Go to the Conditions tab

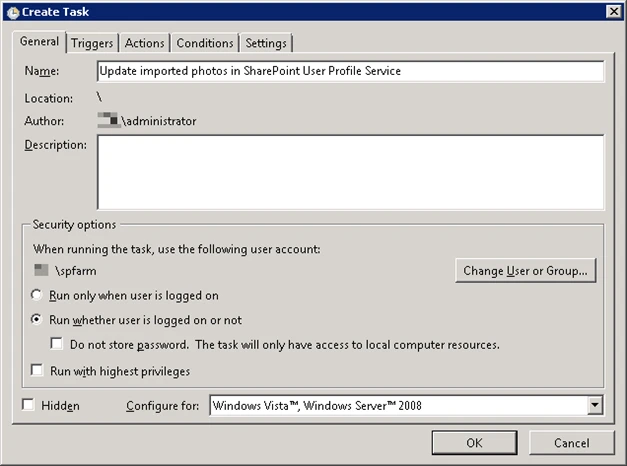[x=205, y=43]
